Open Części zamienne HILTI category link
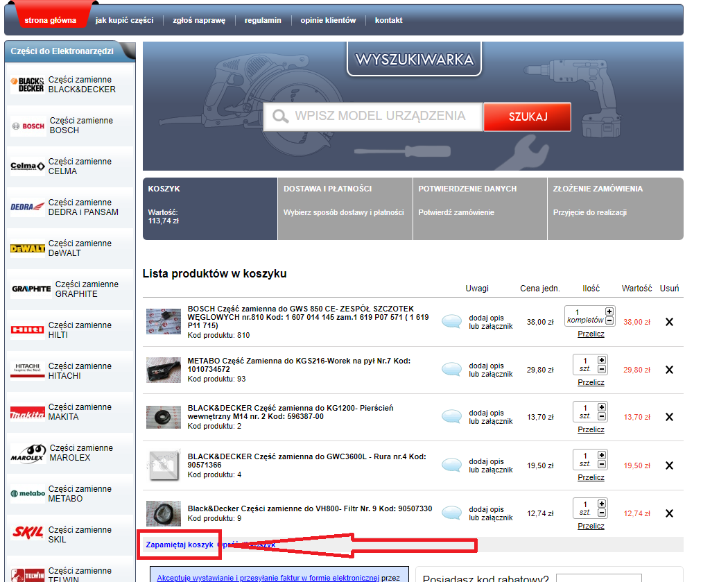This screenshot has width=728, height=582. tap(80, 329)
